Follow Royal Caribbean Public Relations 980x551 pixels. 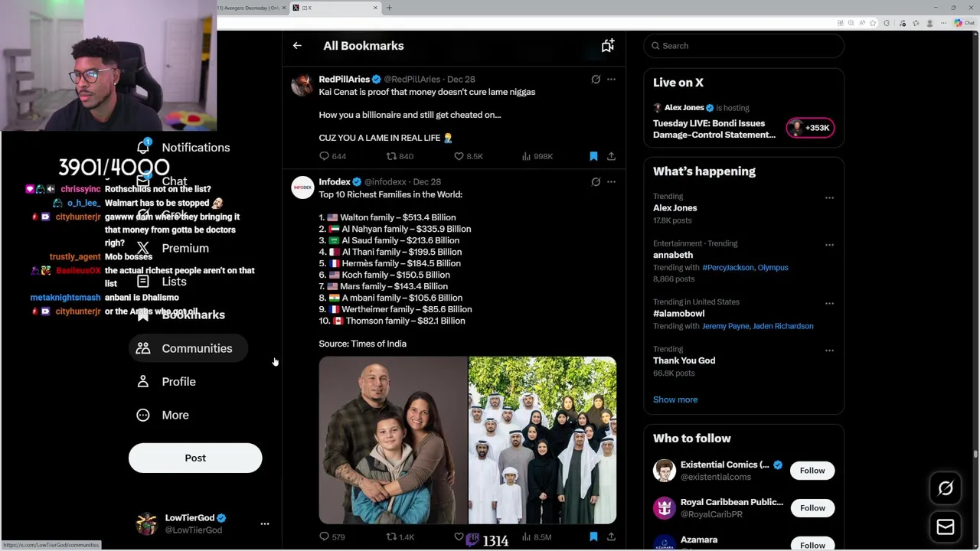(812, 508)
